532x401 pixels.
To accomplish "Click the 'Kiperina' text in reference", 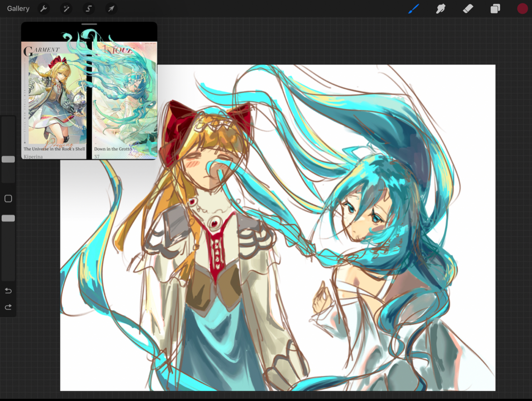I will pyautogui.click(x=33, y=156).
